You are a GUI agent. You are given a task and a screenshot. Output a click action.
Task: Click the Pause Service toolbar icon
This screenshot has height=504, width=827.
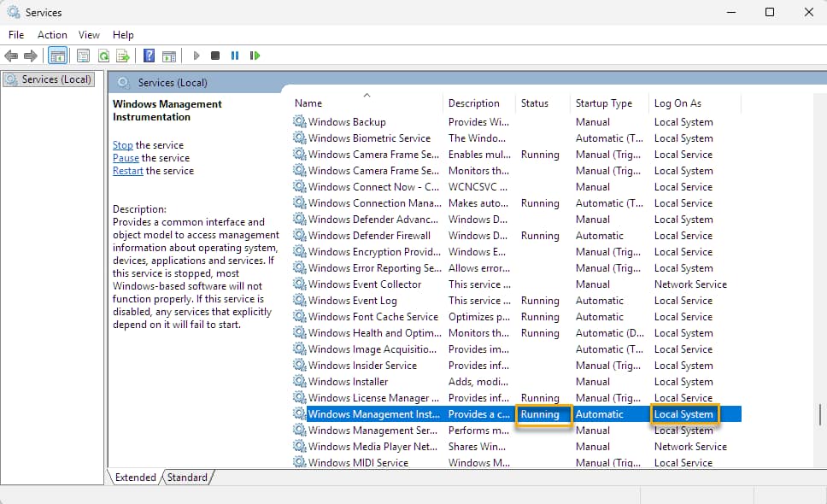[235, 56]
